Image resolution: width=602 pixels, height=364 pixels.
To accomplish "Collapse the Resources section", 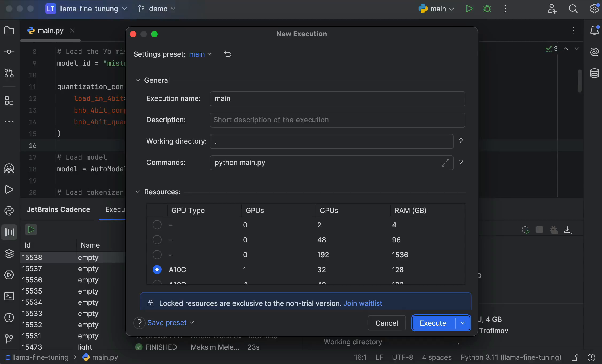I will point(138,192).
